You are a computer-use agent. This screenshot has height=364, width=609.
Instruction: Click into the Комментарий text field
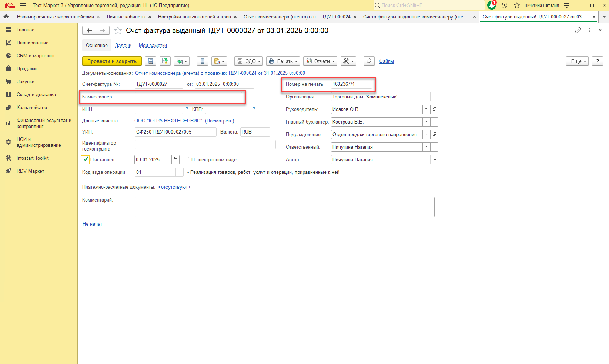284,207
